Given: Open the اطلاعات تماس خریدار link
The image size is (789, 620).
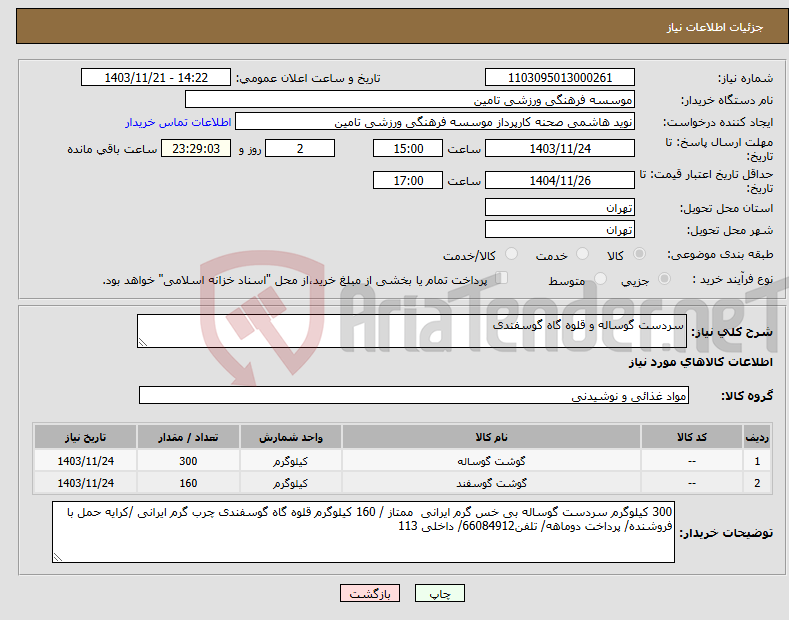Looking at the screenshot, I should tap(178, 122).
